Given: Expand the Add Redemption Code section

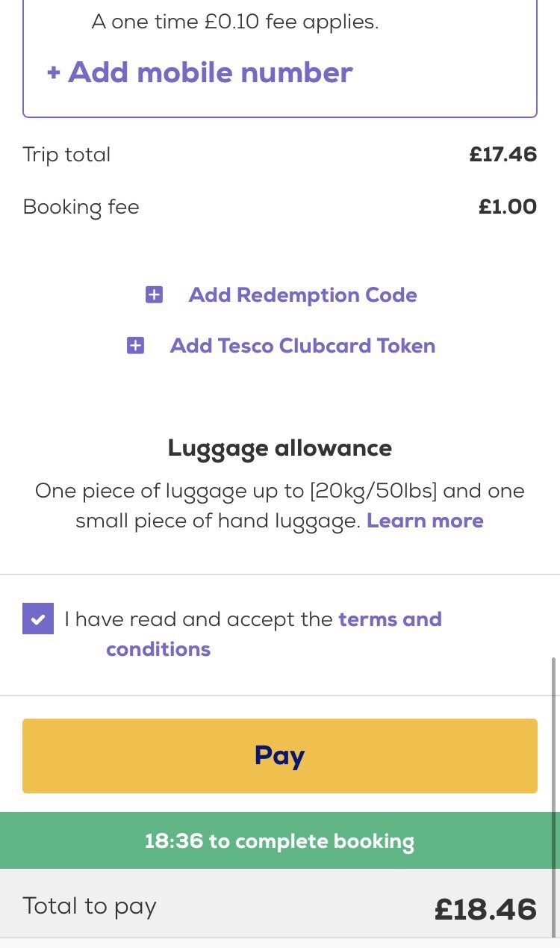Looking at the screenshot, I should [302, 295].
